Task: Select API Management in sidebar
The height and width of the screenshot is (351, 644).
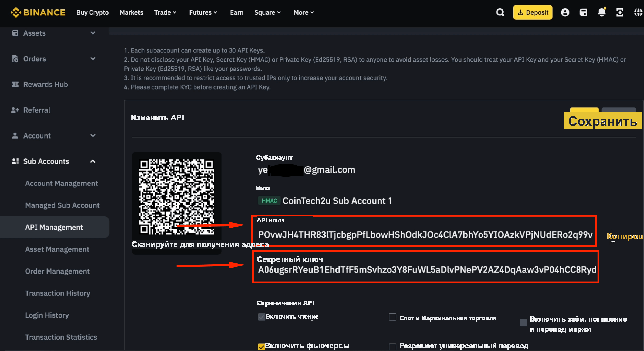Action: [x=54, y=227]
